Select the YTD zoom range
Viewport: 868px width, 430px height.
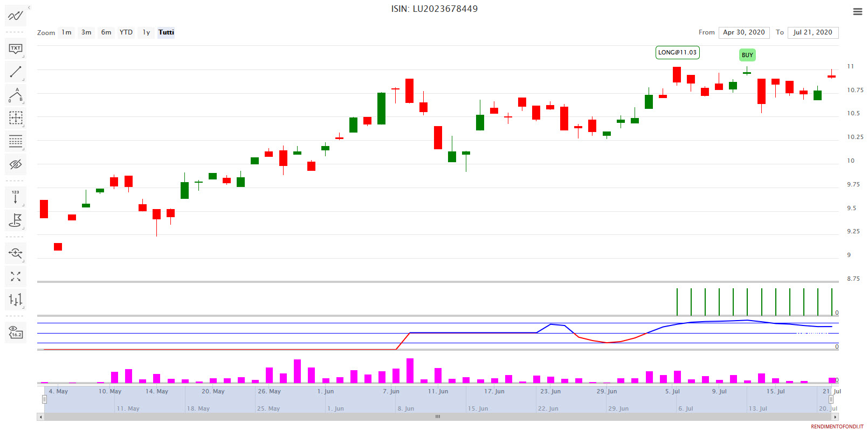(126, 32)
